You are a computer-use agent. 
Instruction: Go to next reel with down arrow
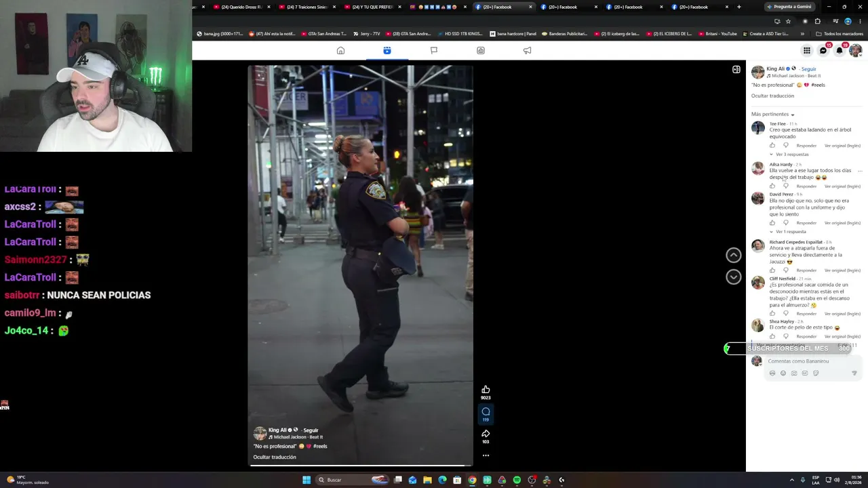734,277
